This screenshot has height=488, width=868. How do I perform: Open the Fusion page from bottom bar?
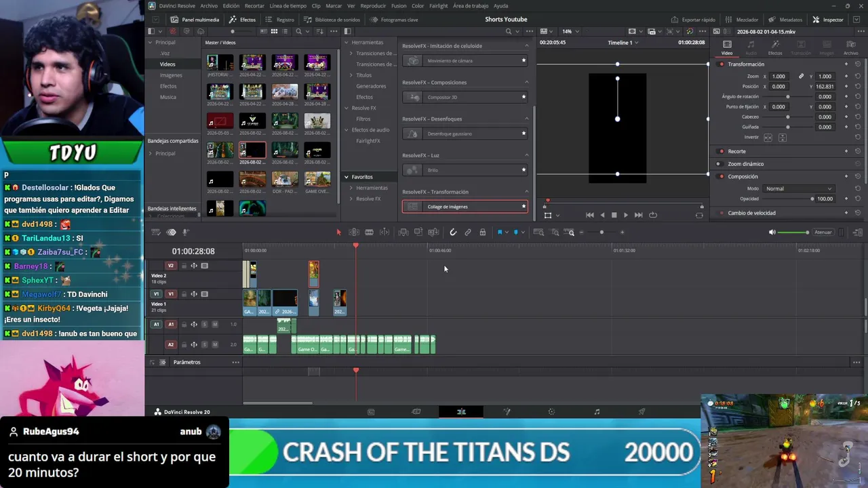click(x=507, y=411)
